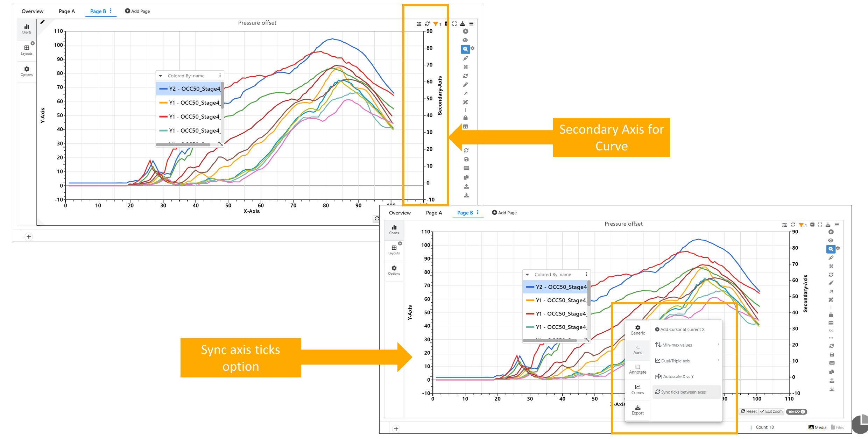Screen dimensions: 868x439
Task: Select the Curves tab in context menu
Action: (x=637, y=389)
